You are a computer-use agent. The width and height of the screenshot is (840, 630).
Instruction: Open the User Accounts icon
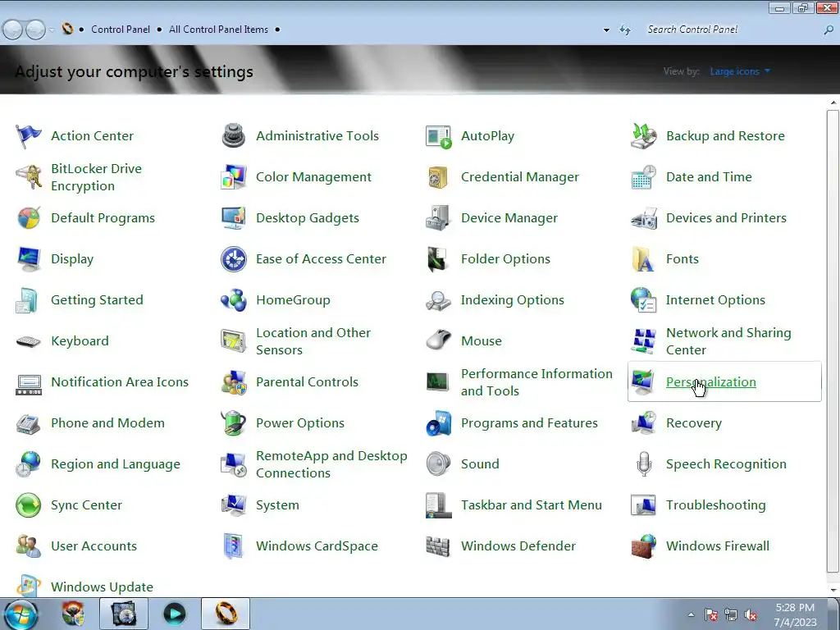point(29,546)
